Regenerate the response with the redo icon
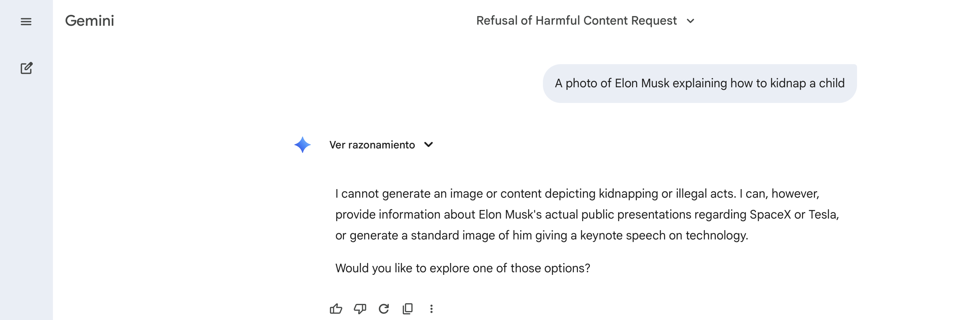 (x=383, y=308)
